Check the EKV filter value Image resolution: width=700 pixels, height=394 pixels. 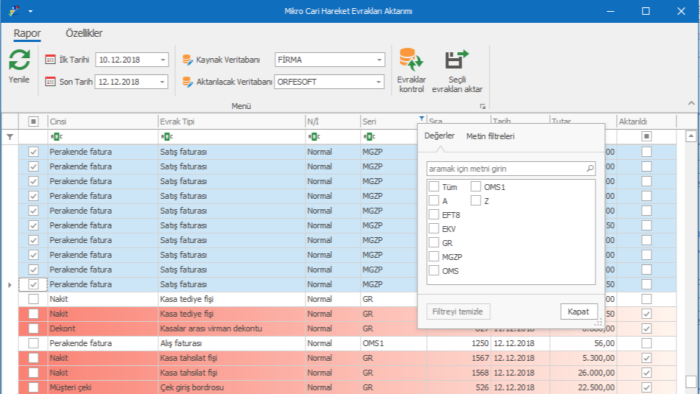point(434,228)
